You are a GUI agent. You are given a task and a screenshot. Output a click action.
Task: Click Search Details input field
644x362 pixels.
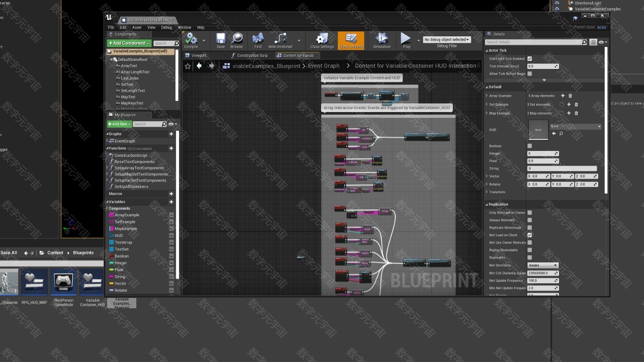click(536, 42)
